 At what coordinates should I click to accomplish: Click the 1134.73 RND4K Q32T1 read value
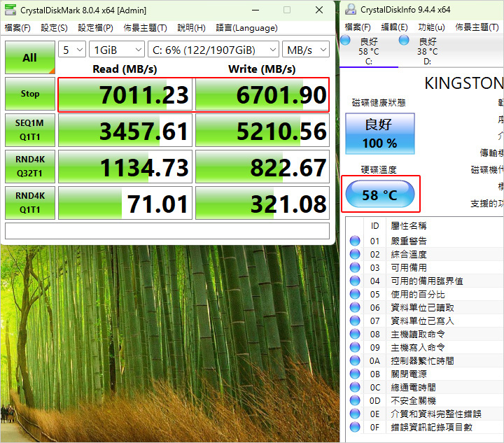click(x=125, y=167)
